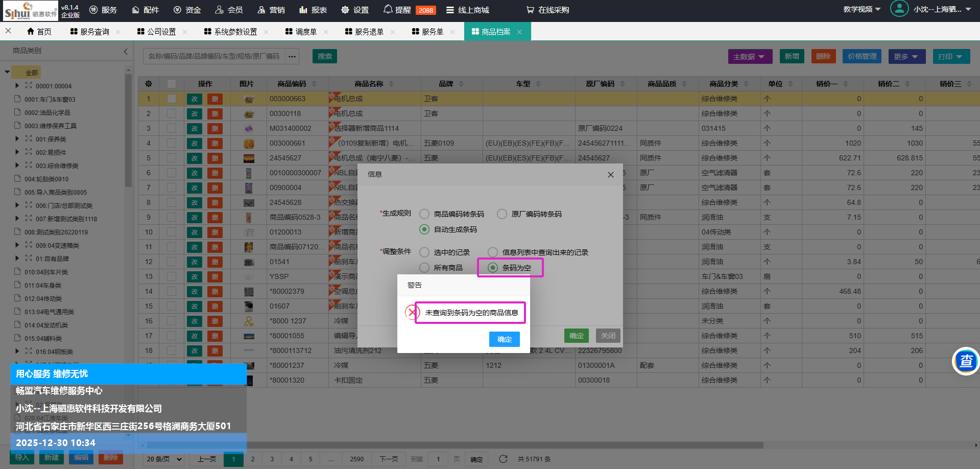The image size is (980, 469).
Task: Close the 信息 dialog with X icon
Action: pos(610,175)
